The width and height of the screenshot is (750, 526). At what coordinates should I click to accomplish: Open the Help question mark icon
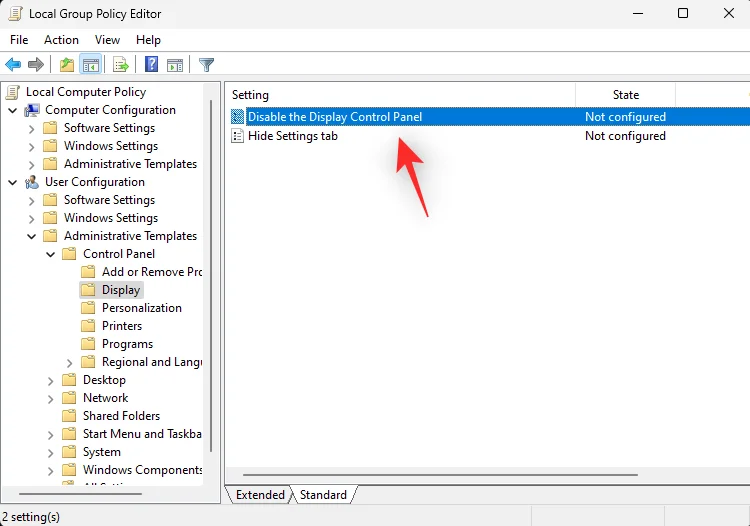click(x=151, y=64)
